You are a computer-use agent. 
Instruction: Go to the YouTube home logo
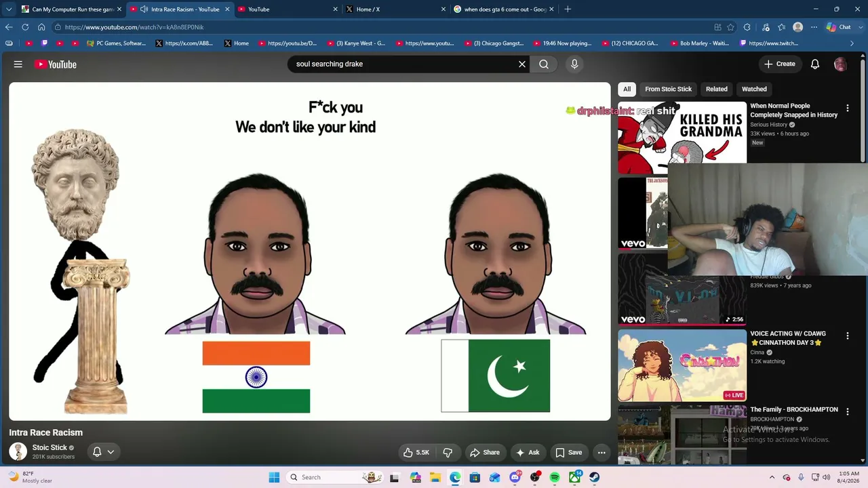56,64
